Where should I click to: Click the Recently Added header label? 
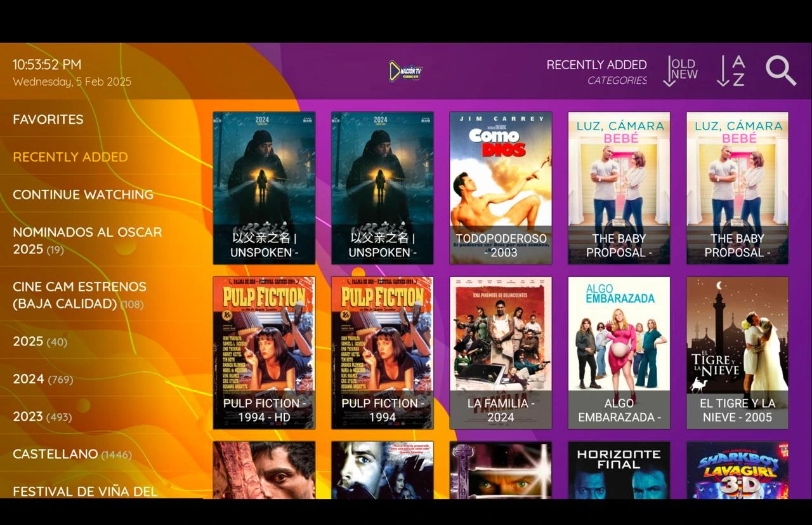(x=596, y=65)
